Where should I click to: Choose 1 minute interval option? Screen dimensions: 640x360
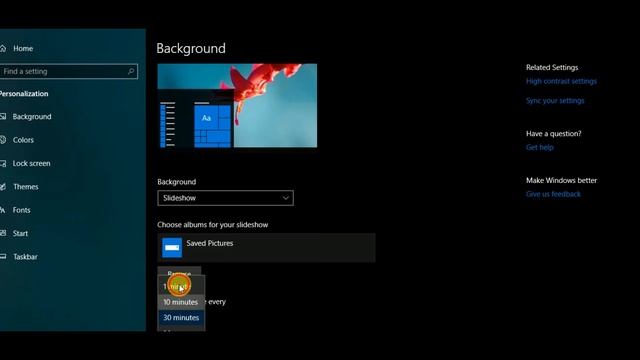[181, 287]
